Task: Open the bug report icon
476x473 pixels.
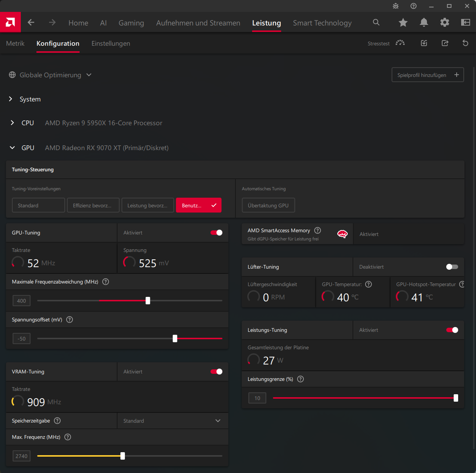Action: pyautogui.click(x=396, y=6)
